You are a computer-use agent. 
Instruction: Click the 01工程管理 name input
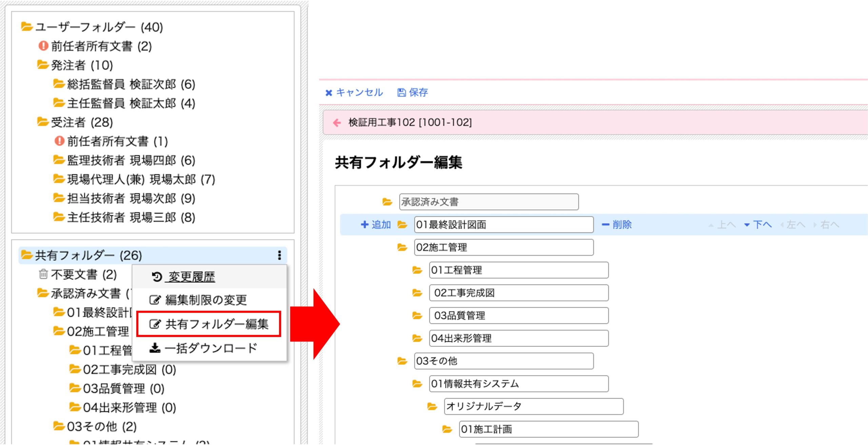point(519,270)
